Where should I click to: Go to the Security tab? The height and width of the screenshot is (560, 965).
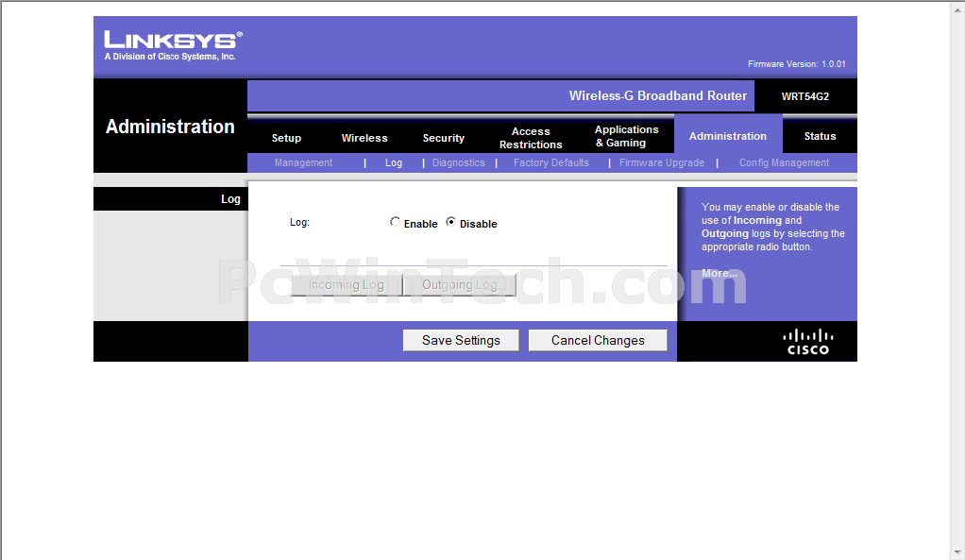coord(443,138)
